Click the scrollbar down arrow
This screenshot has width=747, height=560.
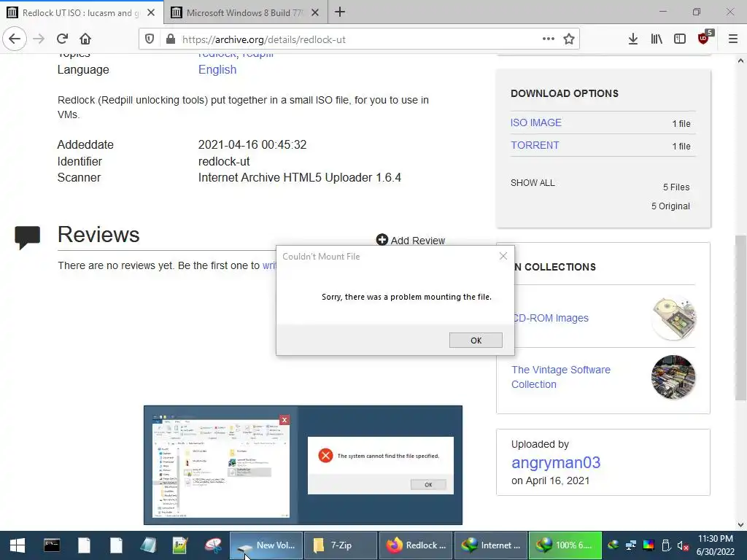coord(740,525)
